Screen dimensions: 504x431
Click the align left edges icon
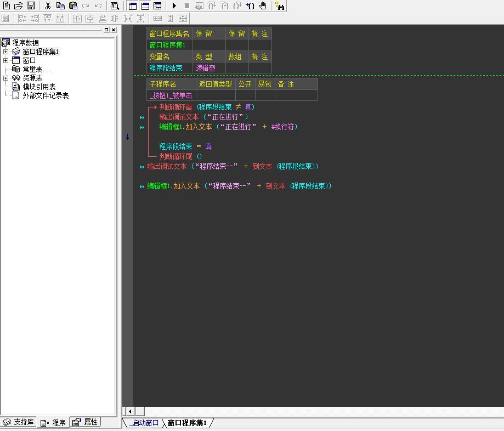point(22,18)
